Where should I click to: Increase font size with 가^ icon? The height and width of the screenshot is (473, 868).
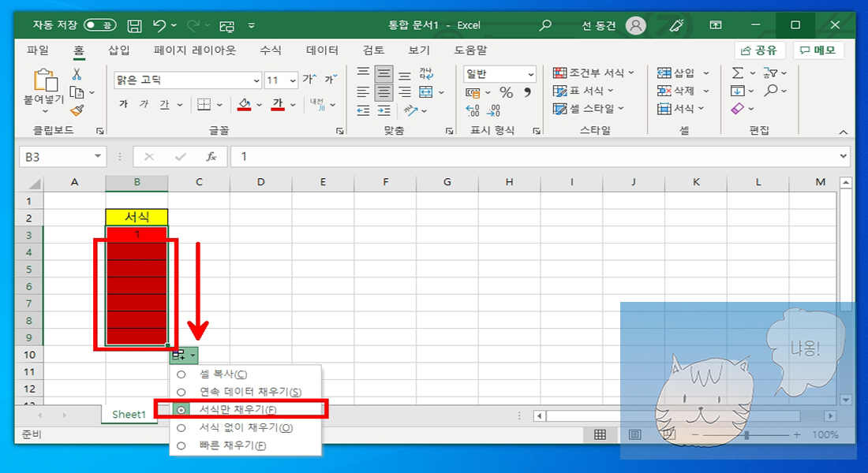pyautogui.click(x=310, y=80)
